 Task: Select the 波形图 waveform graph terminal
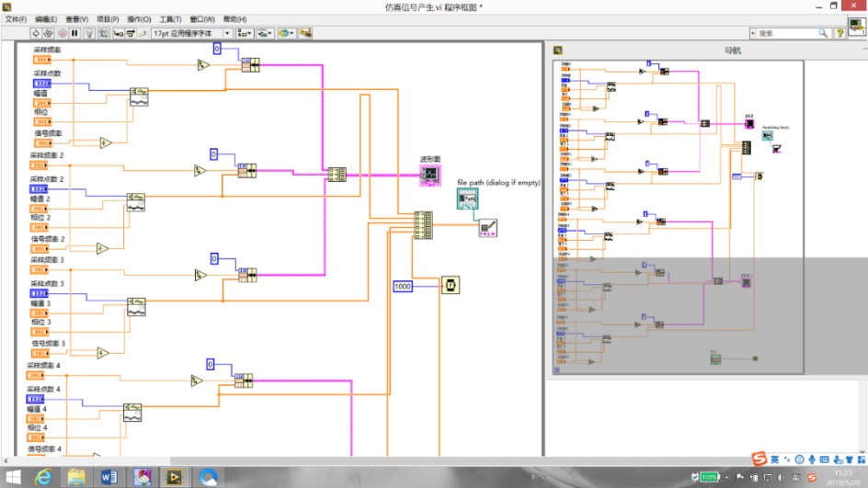[x=429, y=175]
